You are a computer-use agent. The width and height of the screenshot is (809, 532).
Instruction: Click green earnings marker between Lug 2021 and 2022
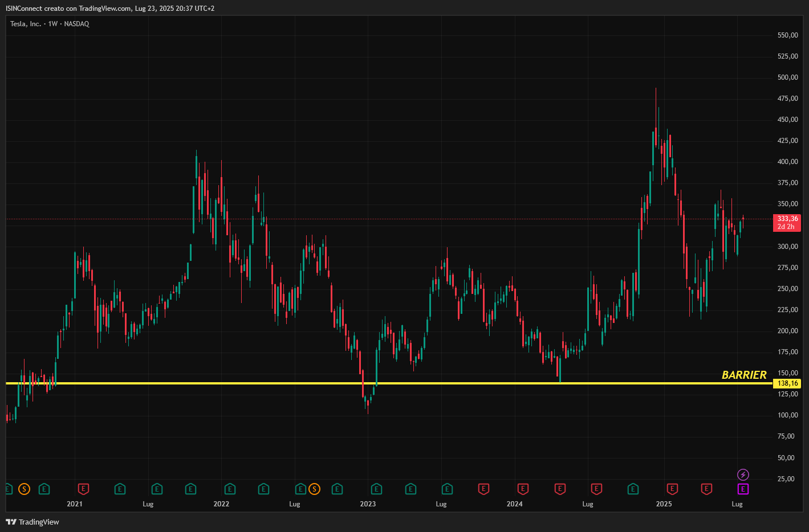pyautogui.click(x=191, y=489)
